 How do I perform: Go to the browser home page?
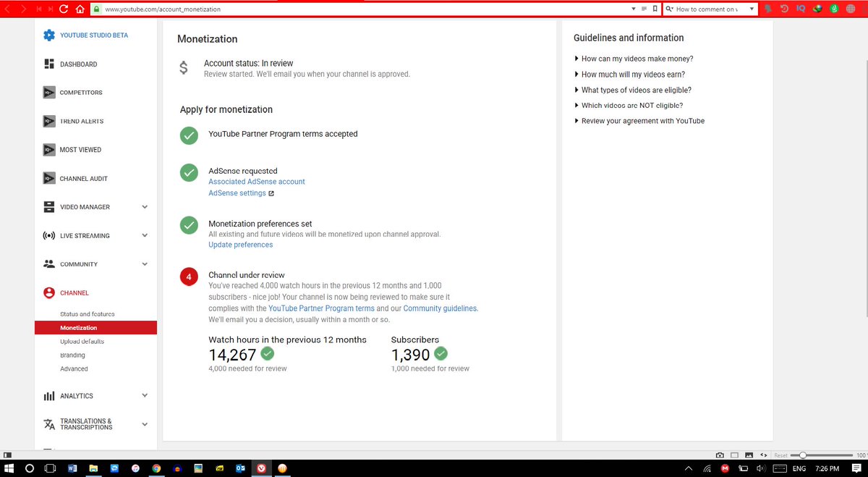click(x=80, y=9)
